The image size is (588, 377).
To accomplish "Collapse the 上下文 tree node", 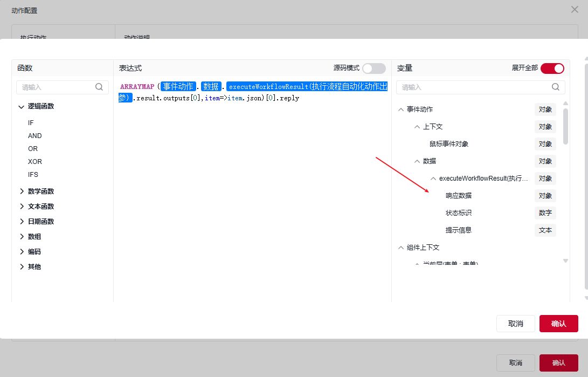I will pyautogui.click(x=417, y=127).
